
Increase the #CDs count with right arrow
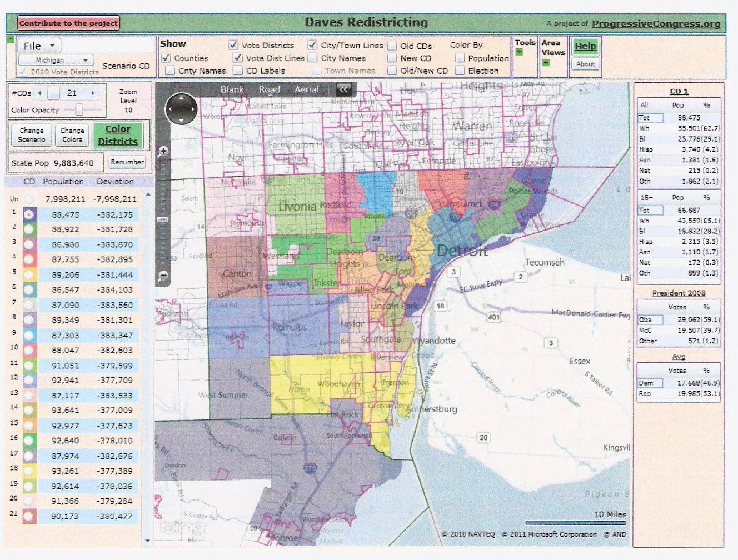[x=93, y=93]
